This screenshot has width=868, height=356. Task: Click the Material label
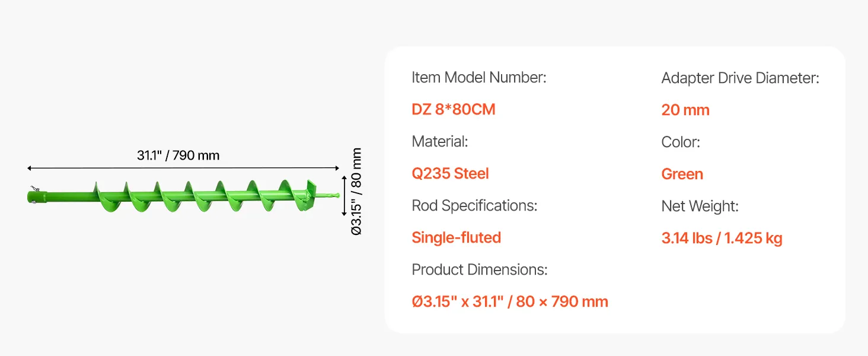[441, 142]
